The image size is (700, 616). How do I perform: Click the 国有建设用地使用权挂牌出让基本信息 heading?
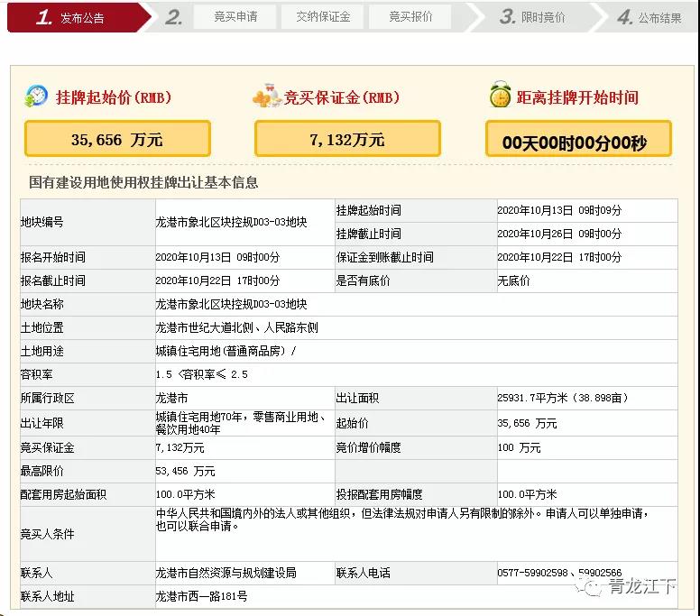point(143,182)
